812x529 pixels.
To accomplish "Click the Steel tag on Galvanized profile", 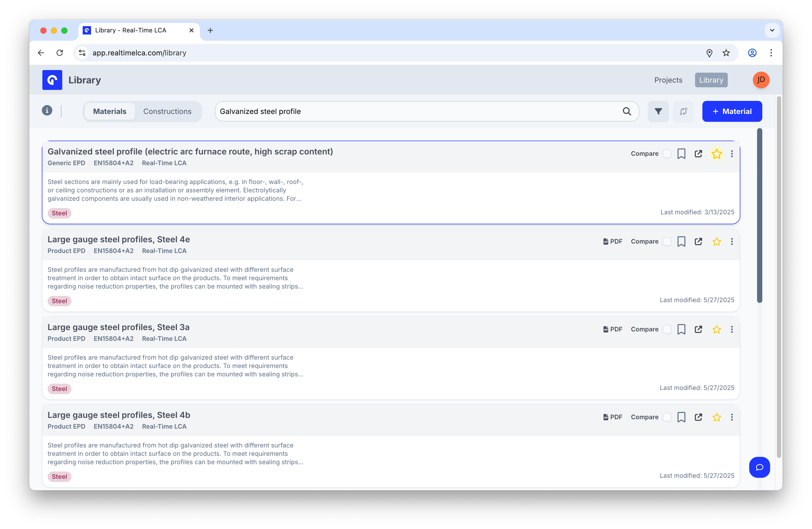I will 59,213.
